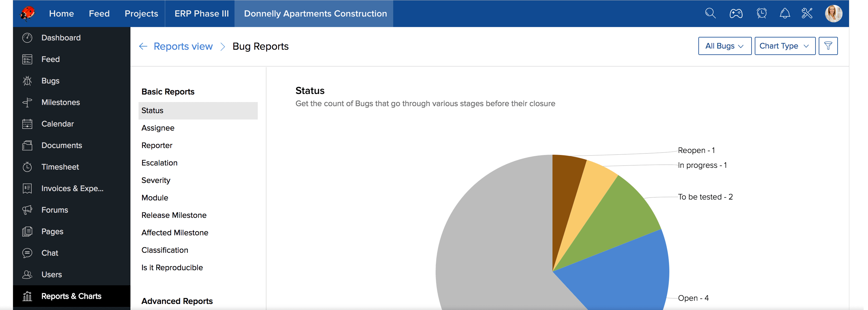The height and width of the screenshot is (310, 868).
Task: Click the 'In progress - 1' chart label
Action: pos(702,165)
